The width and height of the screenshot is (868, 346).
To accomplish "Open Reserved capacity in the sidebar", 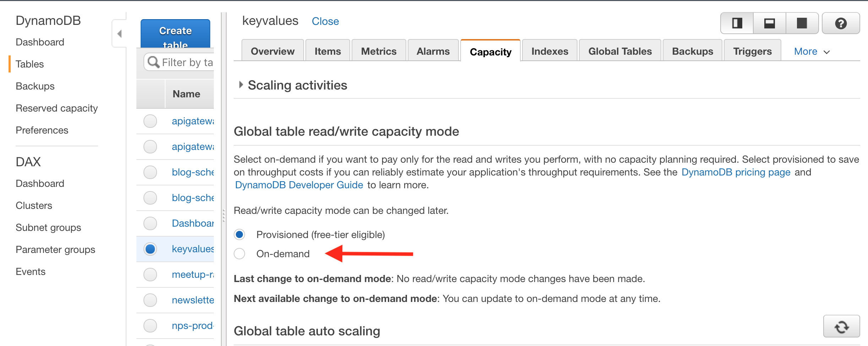I will pyautogui.click(x=57, y=108).
